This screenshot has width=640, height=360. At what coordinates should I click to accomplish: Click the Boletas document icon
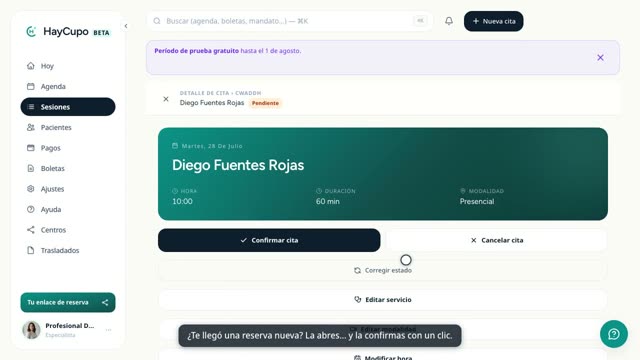[31, 168]
